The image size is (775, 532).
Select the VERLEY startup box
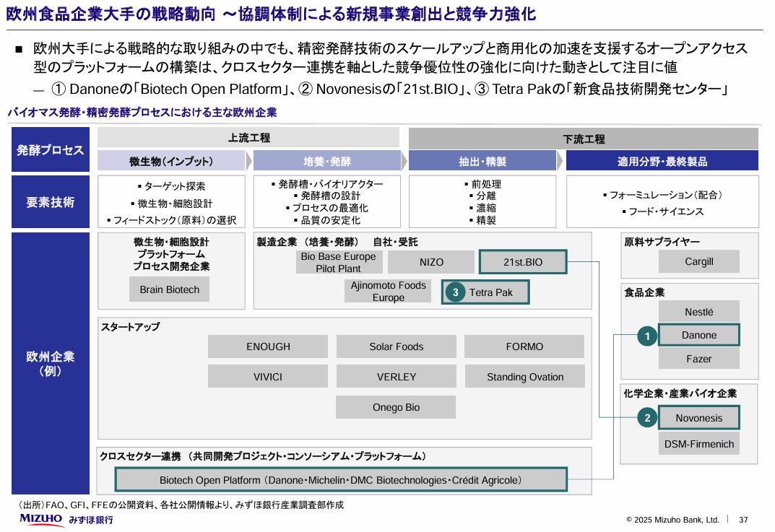click(397, 377)
